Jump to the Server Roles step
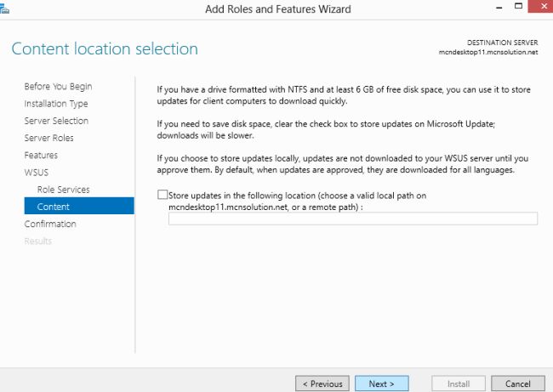 [48, 138]
